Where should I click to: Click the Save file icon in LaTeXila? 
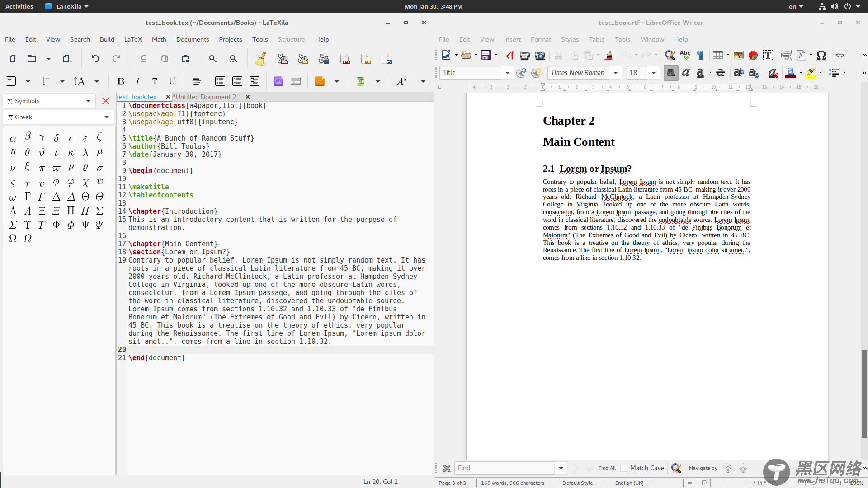[67, 59]
